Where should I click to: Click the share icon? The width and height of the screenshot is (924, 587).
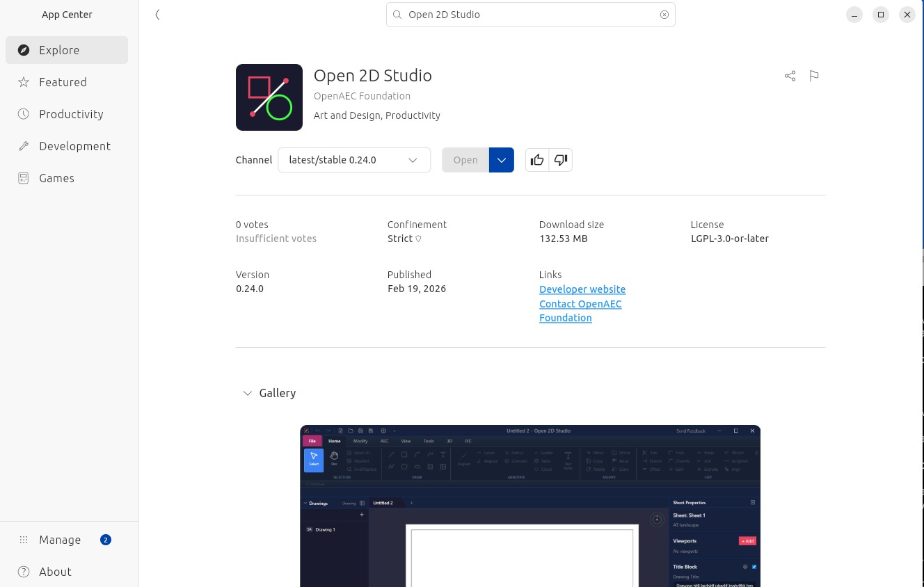[x=790, y=76]
